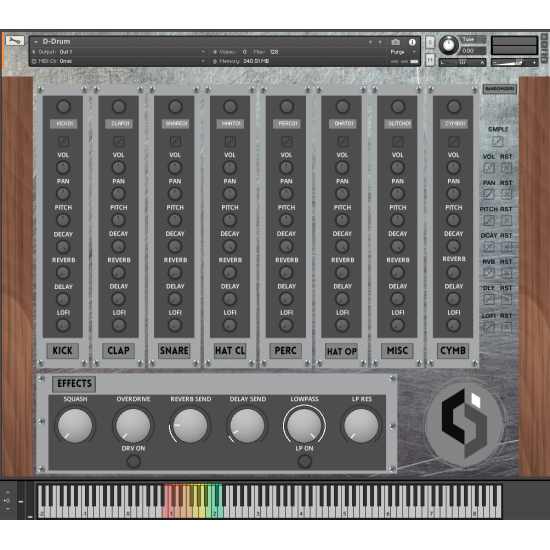The width and height of the screenshot is (550, 550).
Task: Click the REVERB SEND knob
Action: click(x=190, y=425)
